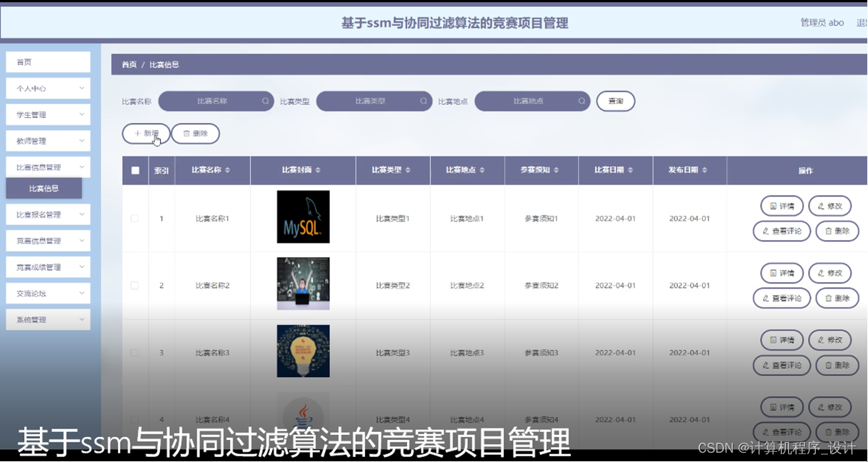Click 首页 breadcrumb link

(x=129, y=64)
